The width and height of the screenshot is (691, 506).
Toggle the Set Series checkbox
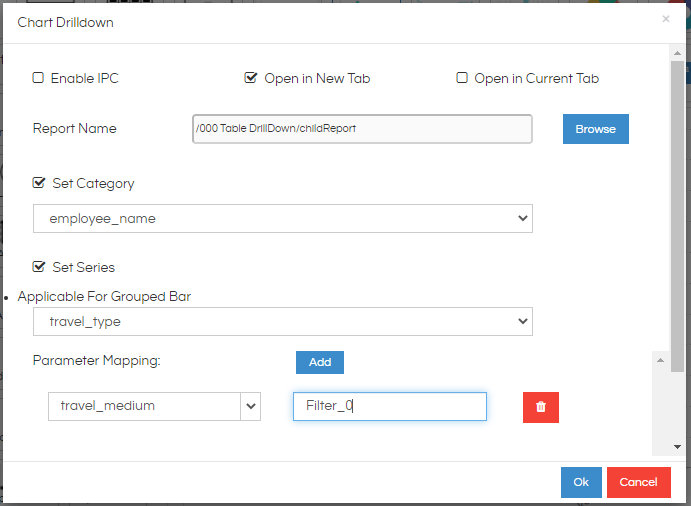[x=39, y=267]
